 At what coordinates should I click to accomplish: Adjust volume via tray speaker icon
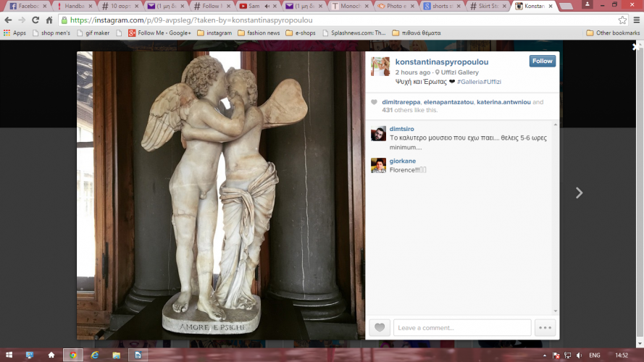[x=579, y=355]
